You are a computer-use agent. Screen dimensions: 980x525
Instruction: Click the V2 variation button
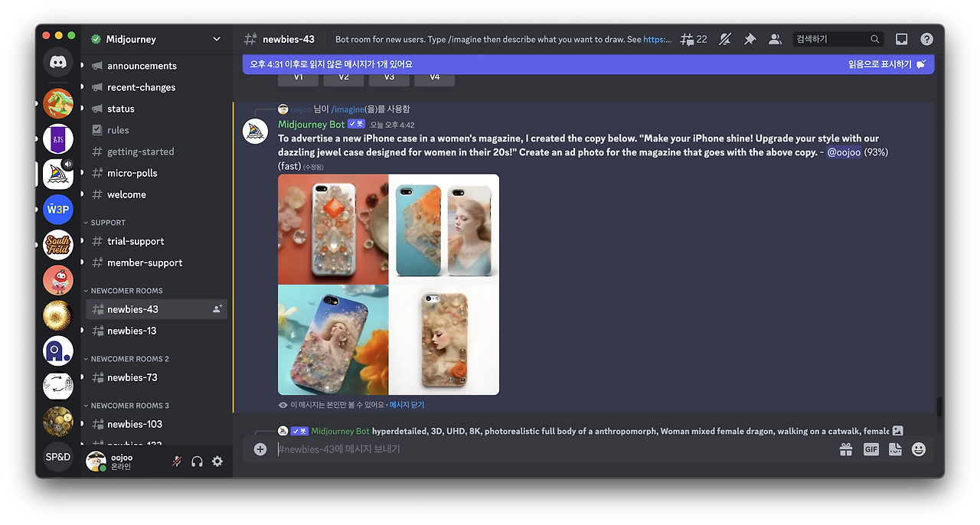click(x=344, y=78)
